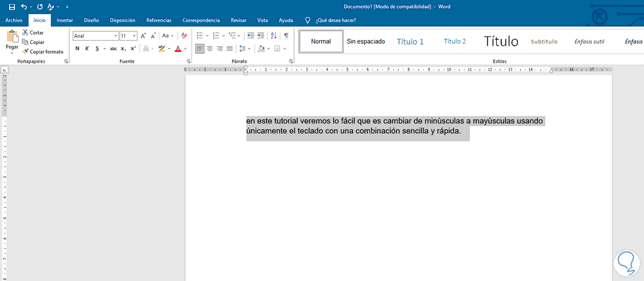Clear all formatting with the eraser icon
This screenshot has width=644, height=281.
tap(184, 36)
